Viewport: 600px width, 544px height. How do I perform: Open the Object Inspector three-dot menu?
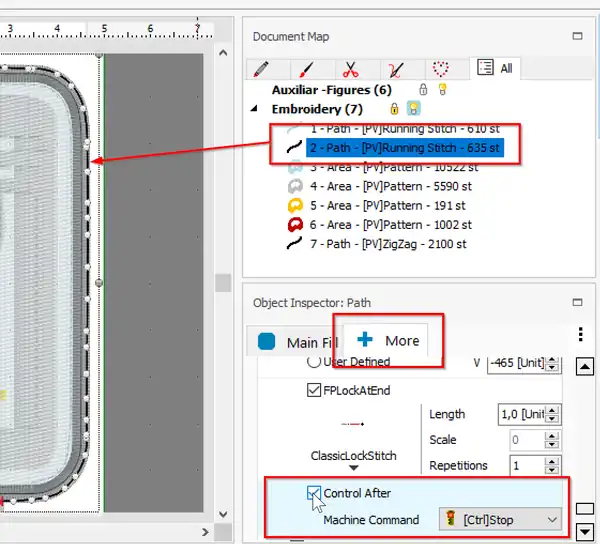pos(581,335)
